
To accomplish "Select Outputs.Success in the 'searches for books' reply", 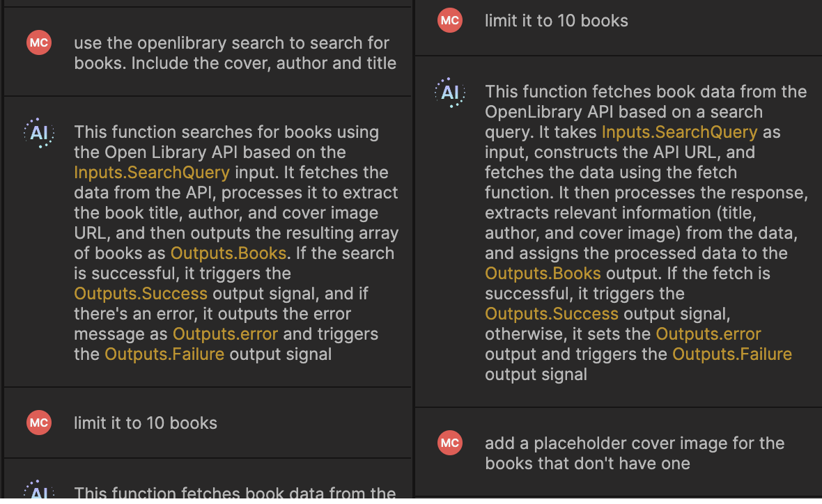I will point(141,294).
